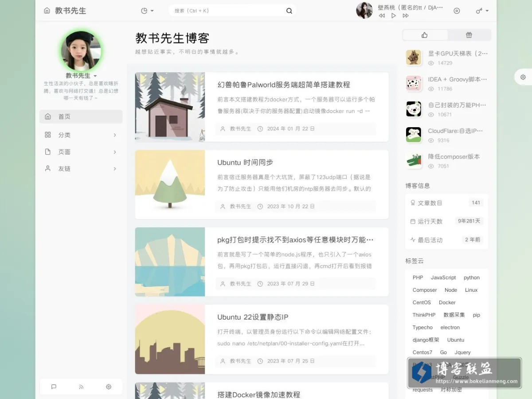532x399 pixels.
Task: Select 首页 in the sidebar menu
Action: pos(81,117)
